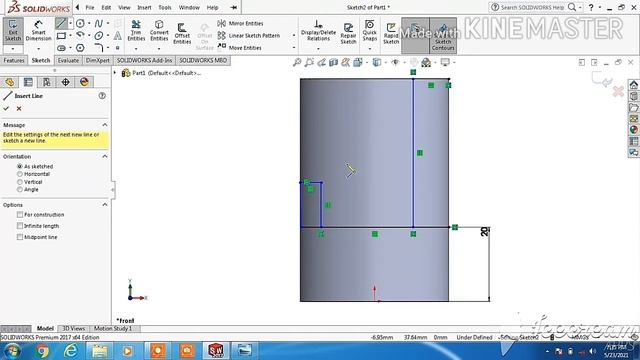
Task: Enable Infinite length checkbox
Action: (x=20, y=226)
